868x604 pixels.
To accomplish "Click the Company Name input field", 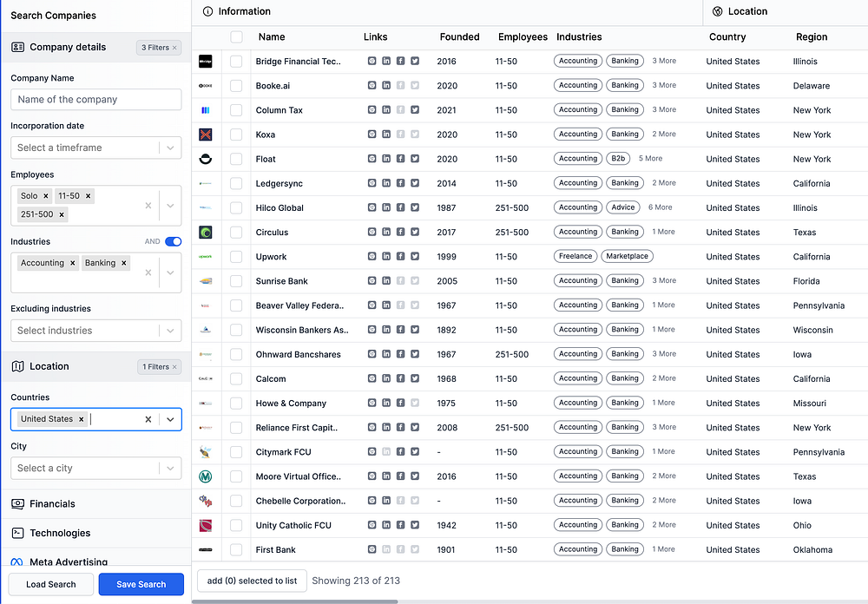I will tap(95, 100).
